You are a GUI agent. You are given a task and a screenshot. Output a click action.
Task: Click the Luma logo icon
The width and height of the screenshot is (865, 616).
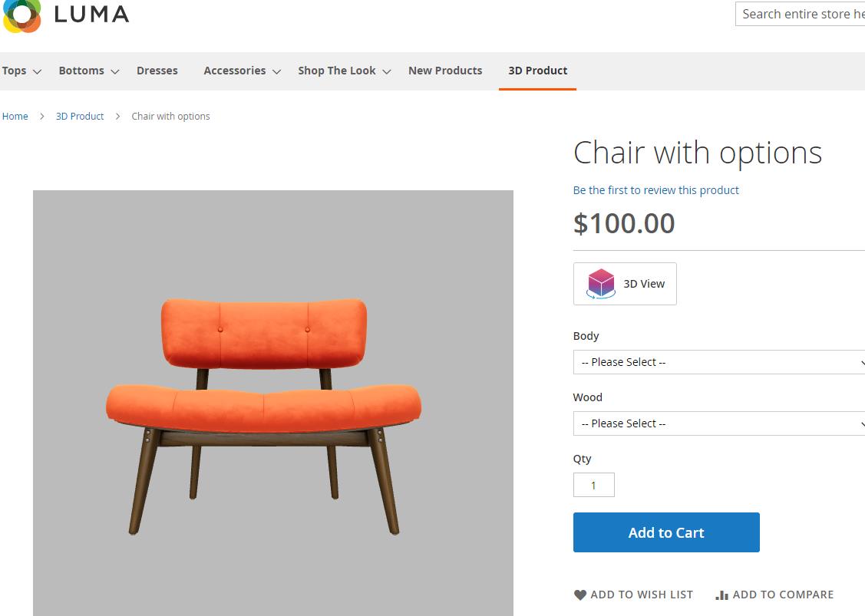click(21, 15)
